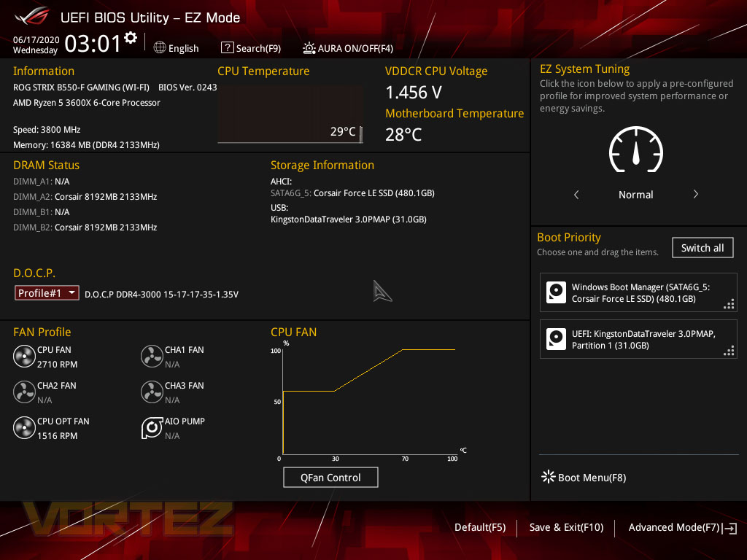Image resolution: width=747 pixels, height=560 pixels.
Task: Click the CPU FAN 2710 RPM reading
Action: coord(57,365)
